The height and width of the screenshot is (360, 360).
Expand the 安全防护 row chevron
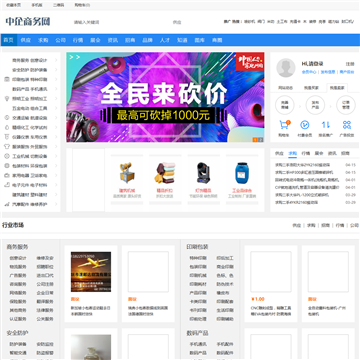pyautogui.click(x=56, y=70)
